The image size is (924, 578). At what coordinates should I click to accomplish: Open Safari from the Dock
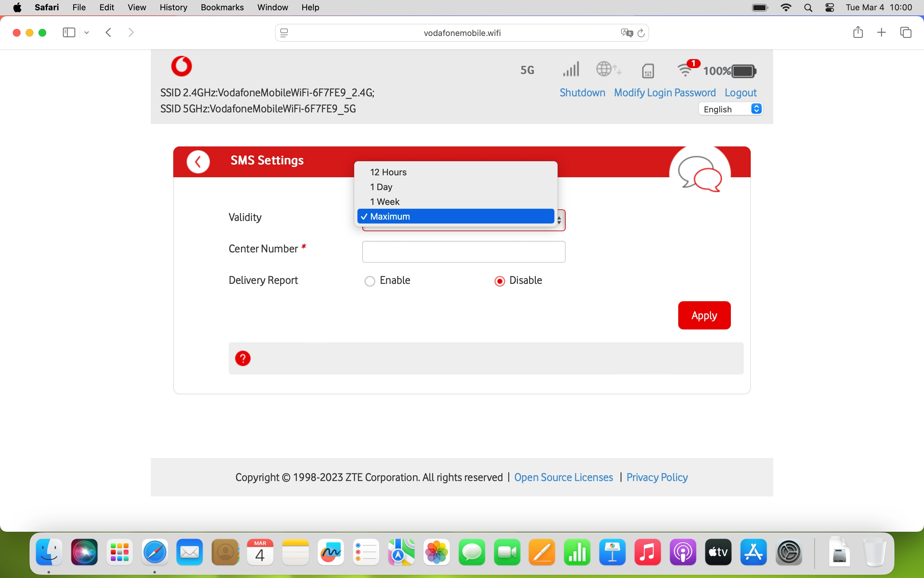click(155, 552)
